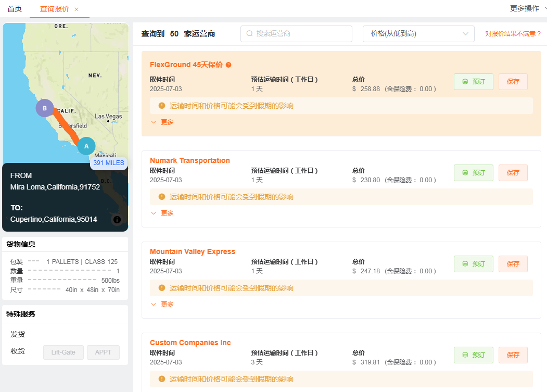Select map marker A near Mexicali

click(86, 146)
